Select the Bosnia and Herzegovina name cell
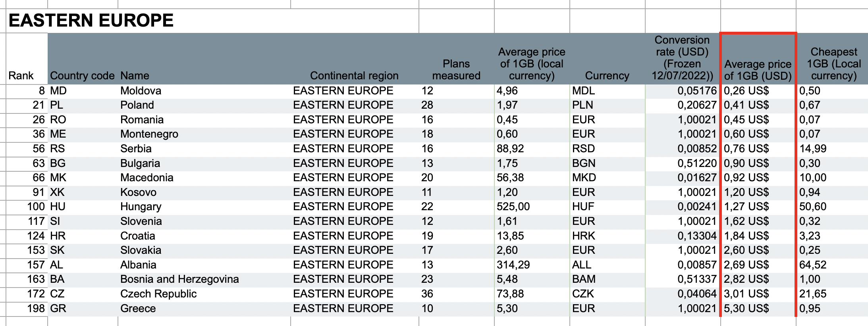Viewport: 868px width, 326px height. [204, 279]
